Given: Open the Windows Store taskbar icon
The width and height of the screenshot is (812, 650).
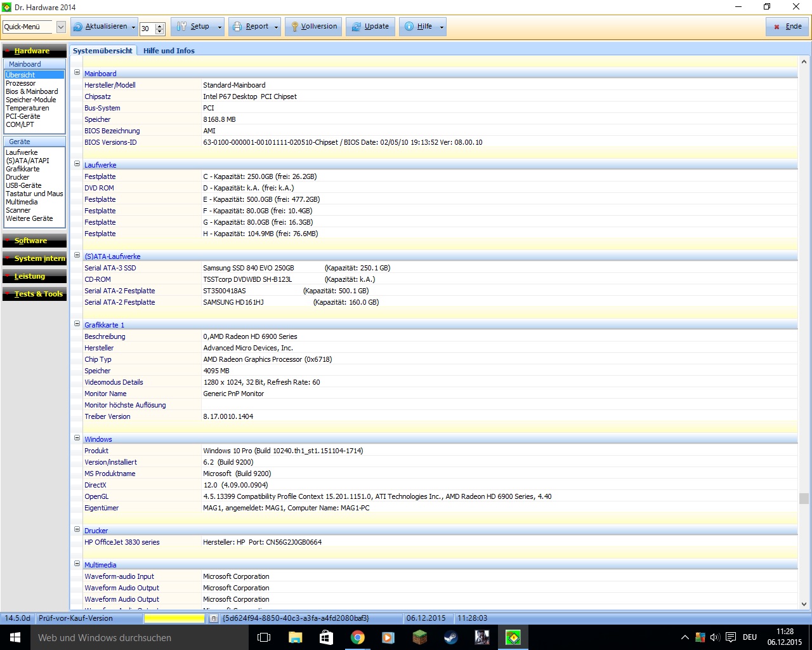Looking at the screenshot, I should coord(327,637).
